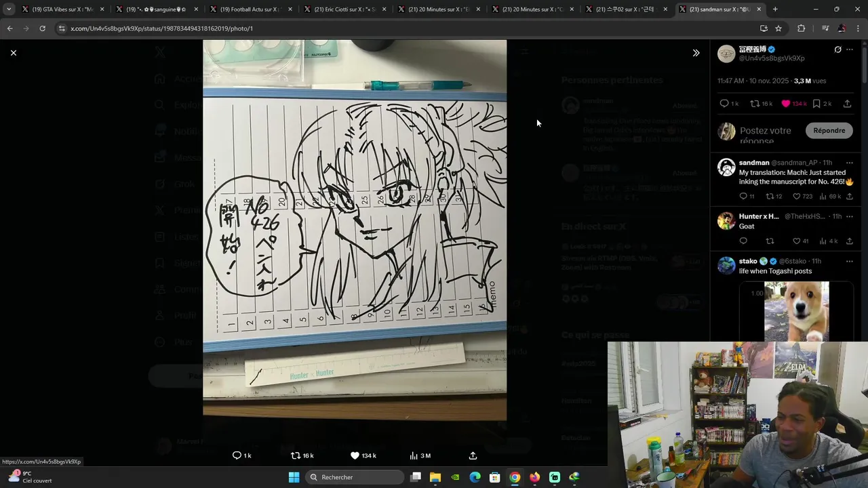Open more options on Hunter x H reply
The image size is (868, 488).
[x=850, y=217]
